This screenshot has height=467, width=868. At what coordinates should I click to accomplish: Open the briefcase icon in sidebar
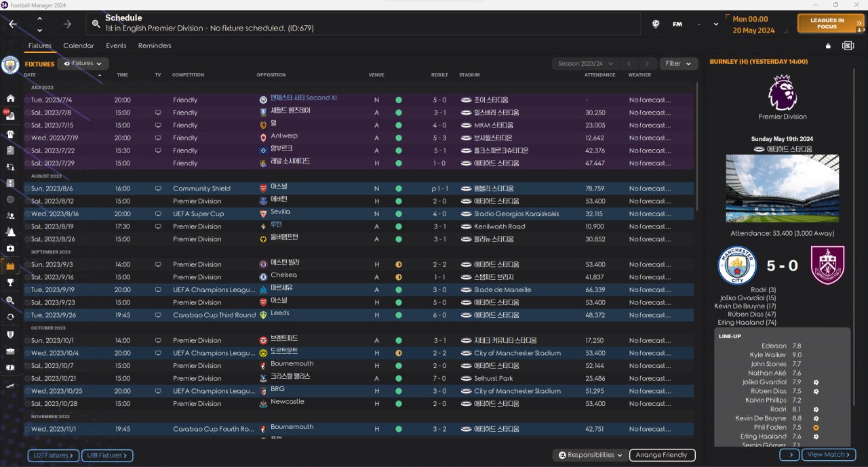10,352
